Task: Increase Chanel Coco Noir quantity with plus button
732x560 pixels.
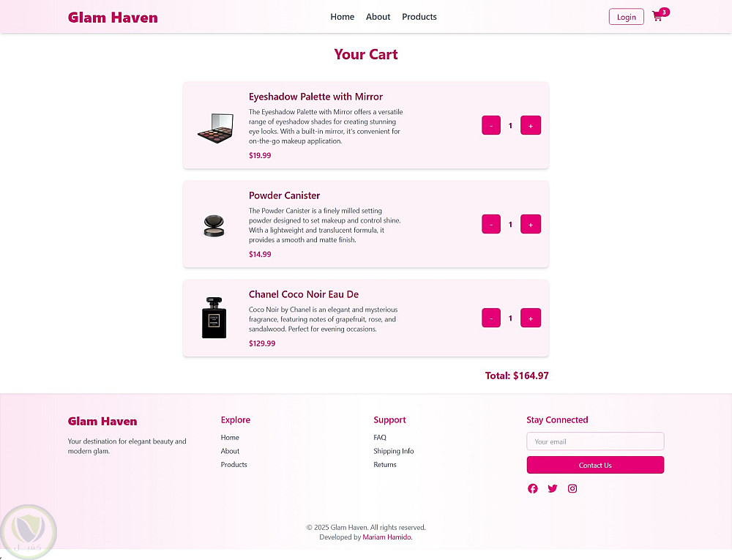Action: (x=531, y=318)
